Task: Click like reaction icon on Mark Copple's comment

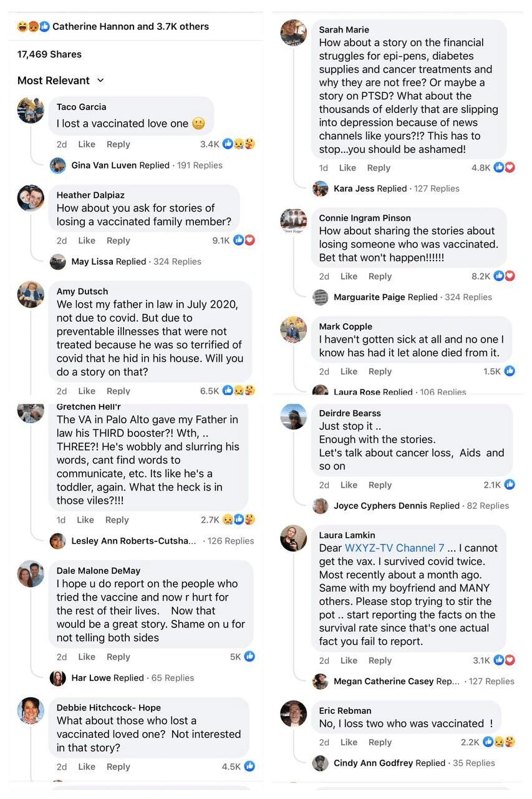Action: 510,371
